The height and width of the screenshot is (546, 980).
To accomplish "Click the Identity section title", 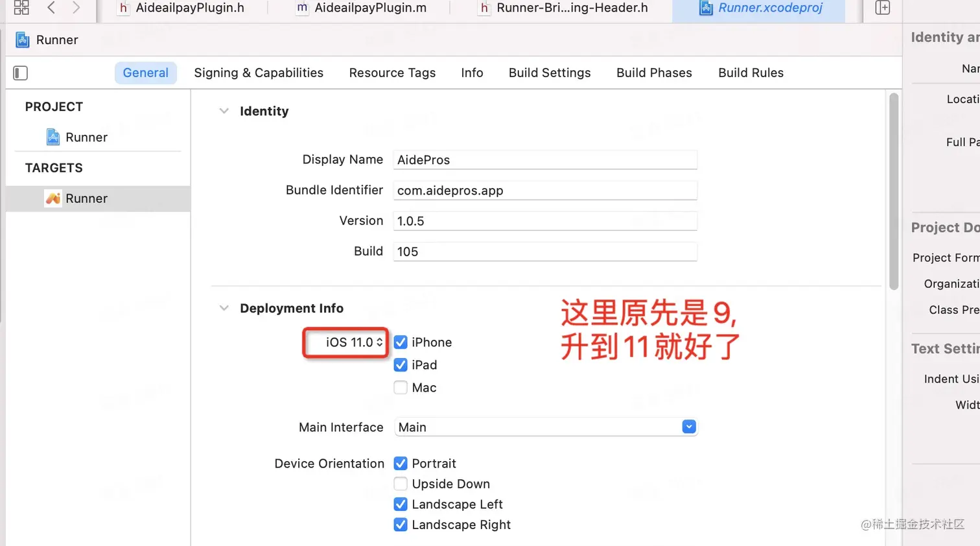I will 264,111.
